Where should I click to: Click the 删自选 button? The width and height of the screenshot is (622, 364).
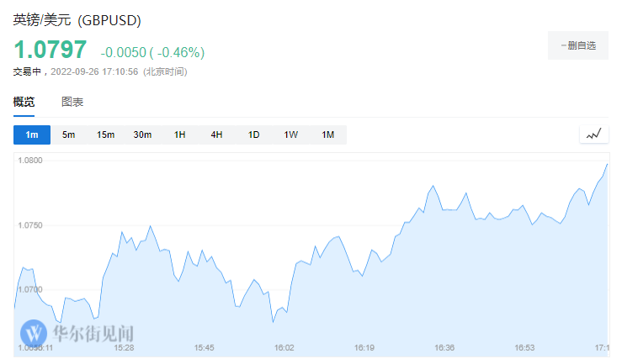tap(577, 45)
